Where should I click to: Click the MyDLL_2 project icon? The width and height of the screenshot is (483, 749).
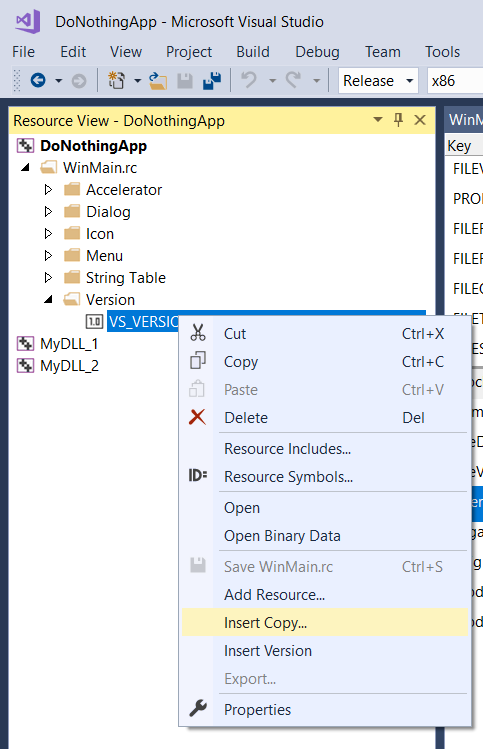tap(25, 365)
